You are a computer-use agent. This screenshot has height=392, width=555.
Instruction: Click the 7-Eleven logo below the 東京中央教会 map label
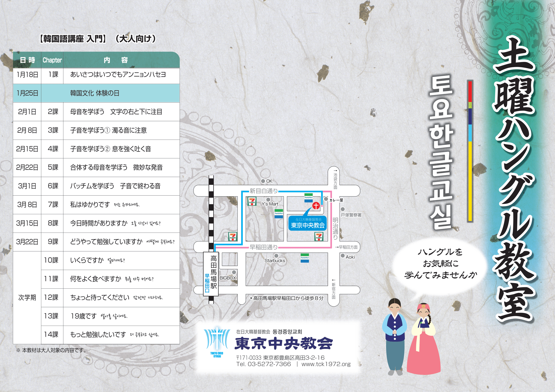click(x=319, y=237)
